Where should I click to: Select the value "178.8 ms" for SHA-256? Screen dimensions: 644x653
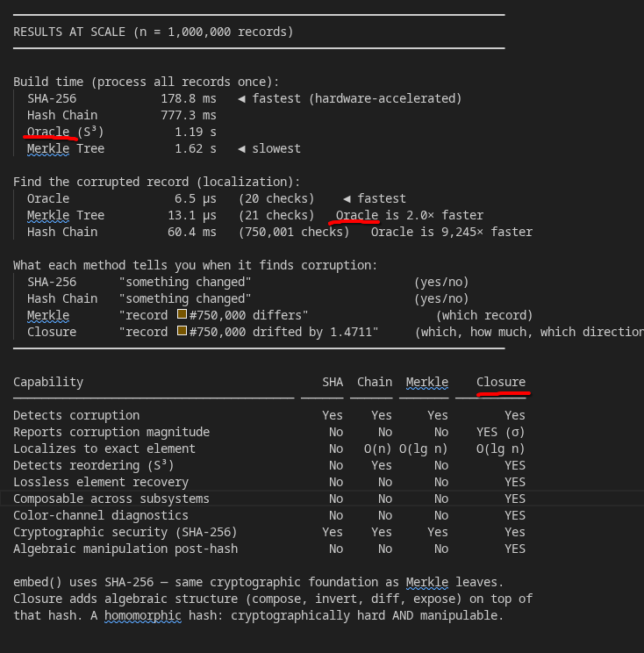(x=189, y=98)
